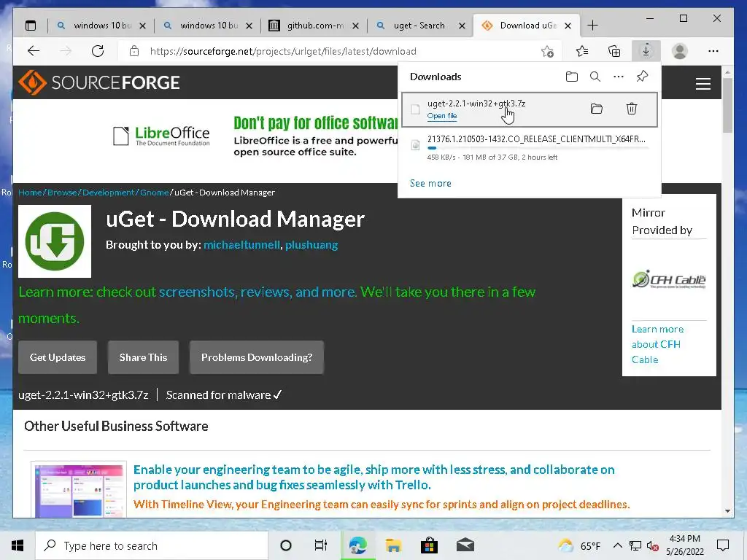Open a new browser tab
Viewport: 747px width, 560px height.
(x=592, y=26)
